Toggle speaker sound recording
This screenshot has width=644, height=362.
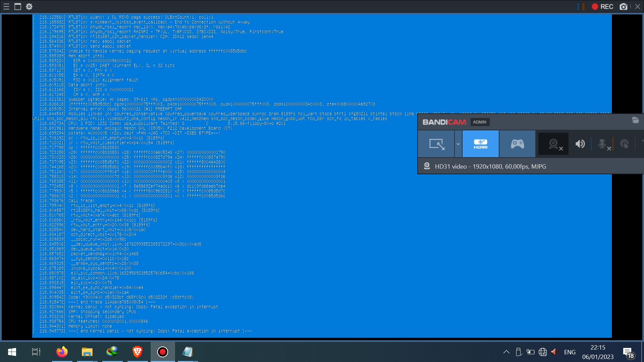point(580,144)
